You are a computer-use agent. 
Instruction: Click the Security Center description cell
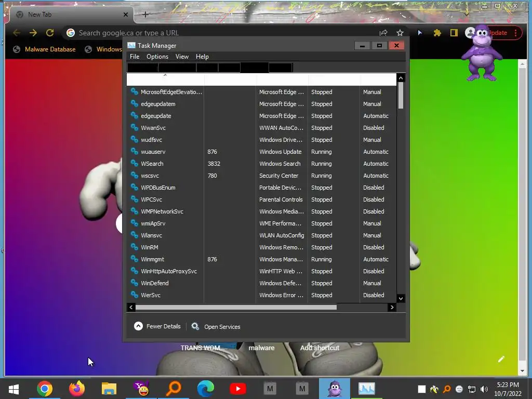278,176
